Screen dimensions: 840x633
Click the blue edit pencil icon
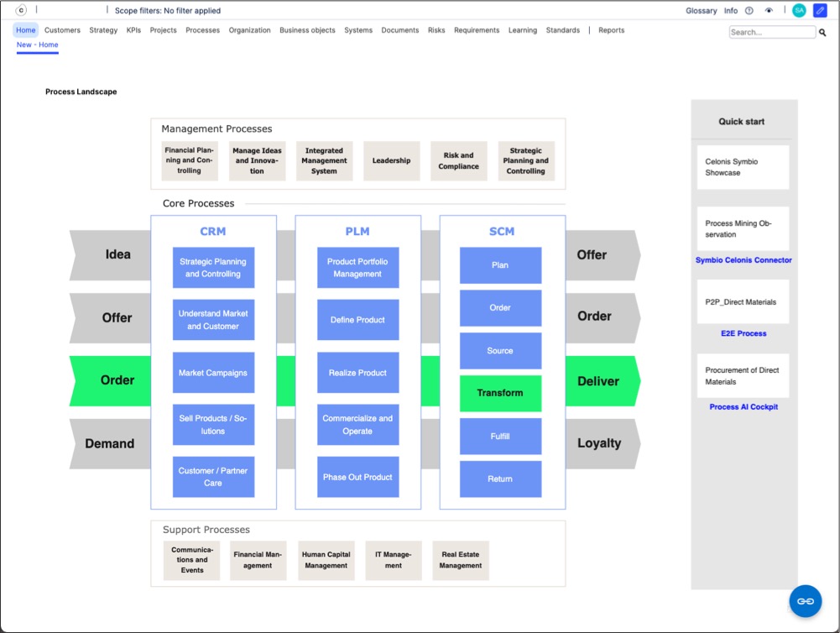[x=820, y=10]
